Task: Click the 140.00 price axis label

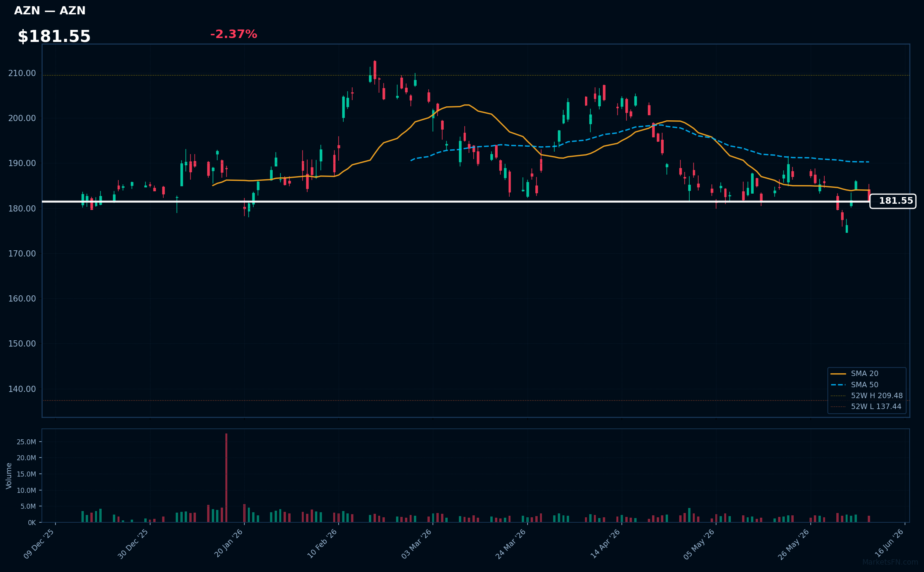Action: tap(22, 389)
